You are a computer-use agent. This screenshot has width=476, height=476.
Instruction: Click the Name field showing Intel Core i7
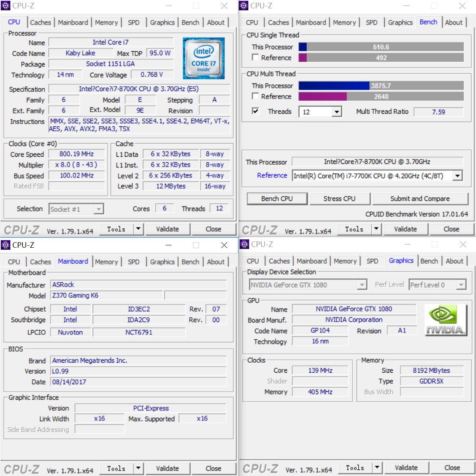coord(111,42)
